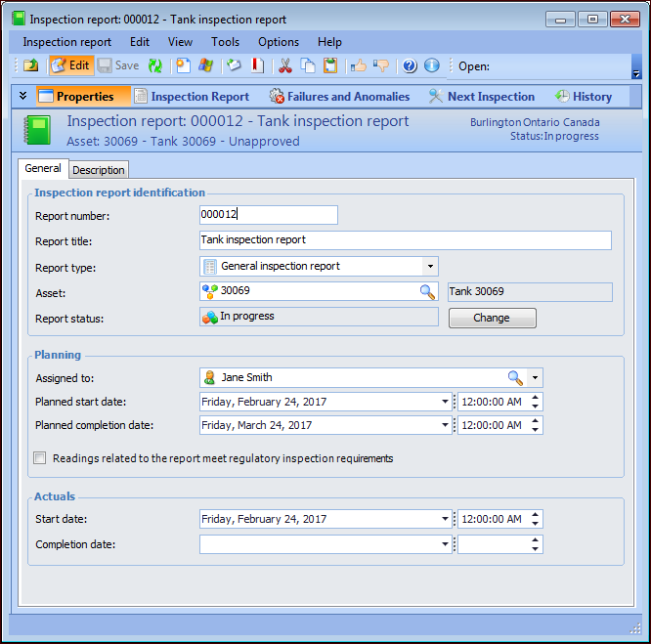Collapse the navigation bar double chevron
Viewport: 651px width, 644px height.
(x=22, y=96)
